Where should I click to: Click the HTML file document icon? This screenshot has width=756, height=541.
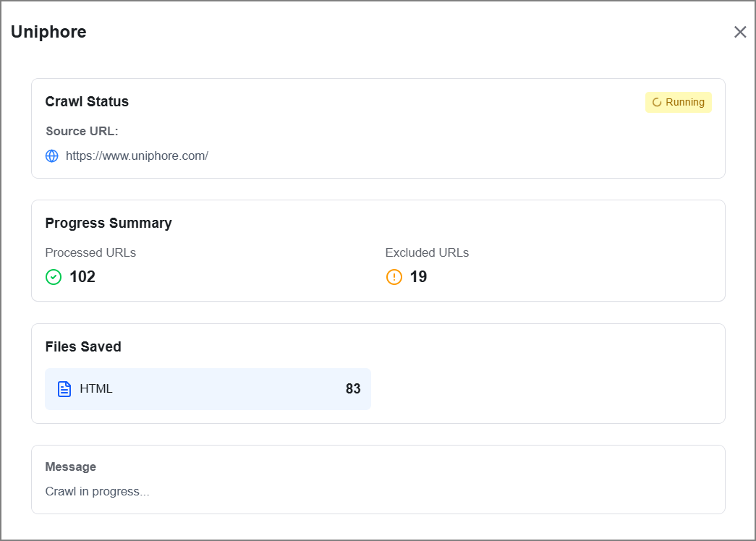[64, 388]
